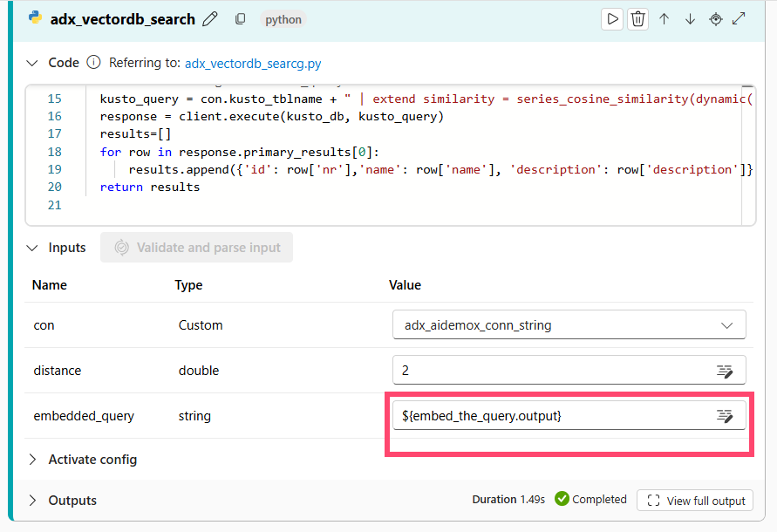Screen dimensions: 777x532
Task: Run the adx_vectordb_search node
Action: point(612,19)
